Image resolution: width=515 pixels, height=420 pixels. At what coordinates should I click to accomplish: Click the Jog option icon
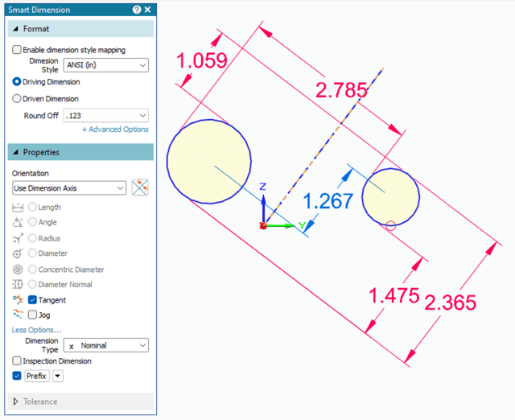click(18, 315)
